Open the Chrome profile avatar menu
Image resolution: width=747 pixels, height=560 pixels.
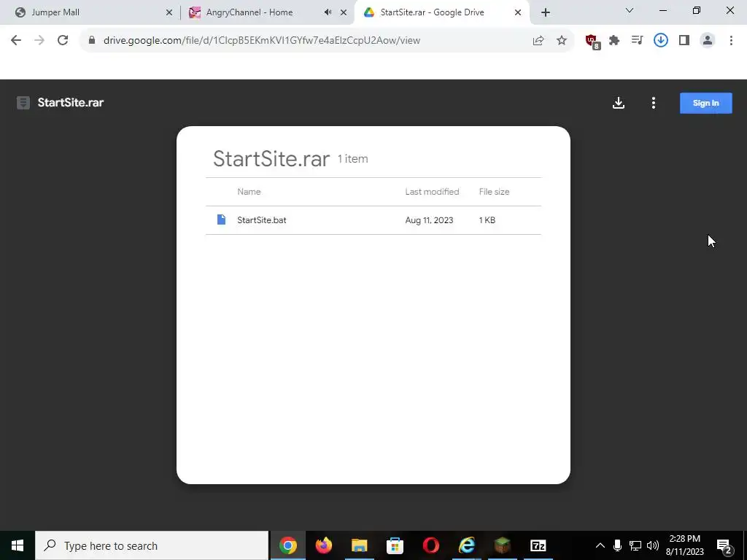pyautogui.click(x=708, y=41)
